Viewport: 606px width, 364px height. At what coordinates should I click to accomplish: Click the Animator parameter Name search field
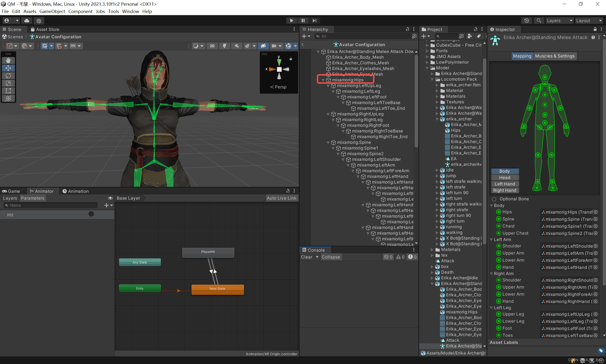(x=52, y=205)
